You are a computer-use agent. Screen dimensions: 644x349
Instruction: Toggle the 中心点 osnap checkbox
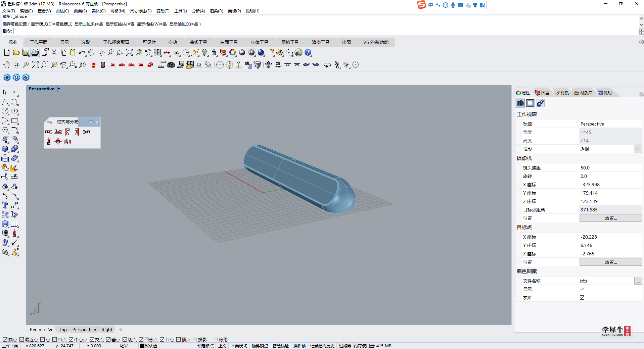coord(71,340)
